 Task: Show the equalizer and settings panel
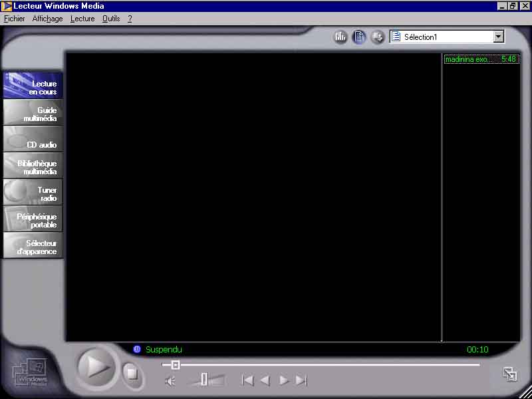(340, 37)
